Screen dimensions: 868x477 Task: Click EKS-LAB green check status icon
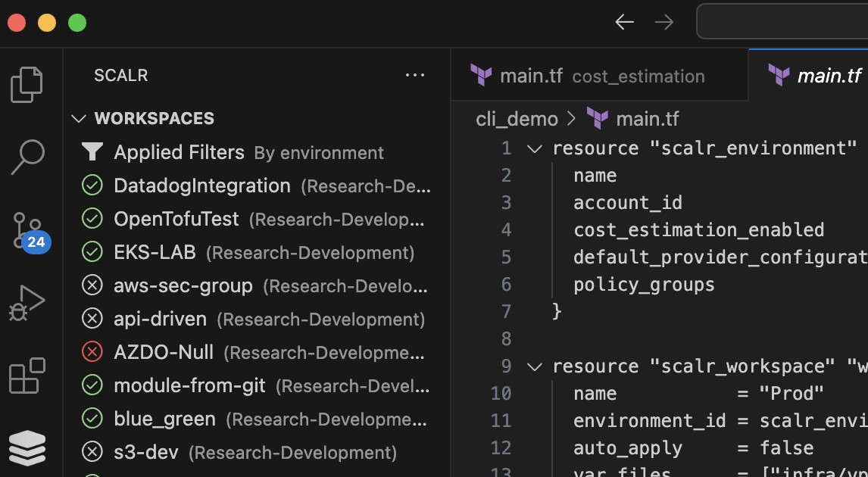pos(92,252)
